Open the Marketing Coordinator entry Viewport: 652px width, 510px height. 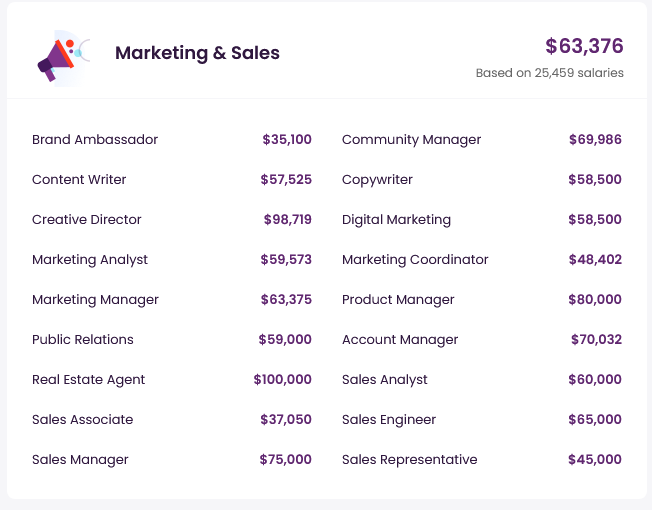[x=415, y=260]
